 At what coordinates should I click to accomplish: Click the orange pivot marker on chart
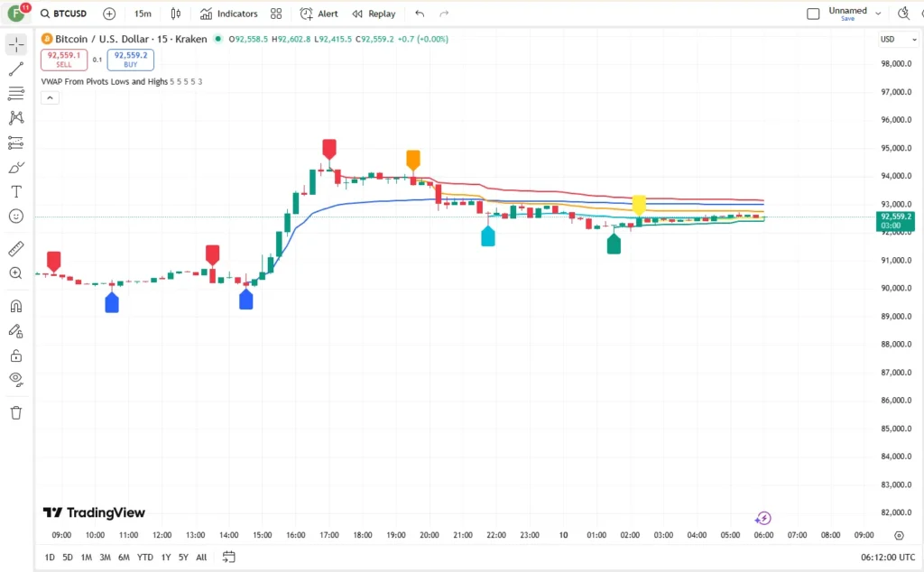point(413,161)
